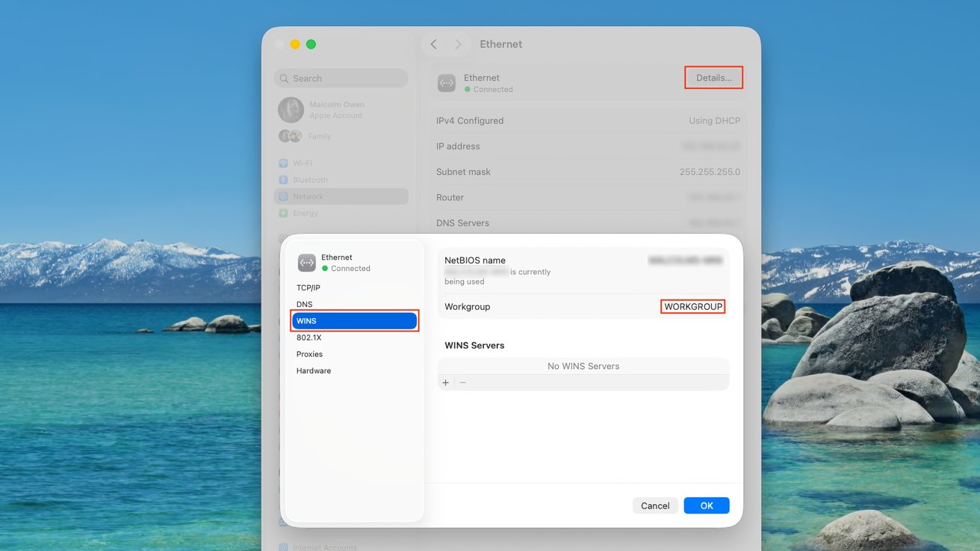This screenshot has height=551, width=980.
Task: Show the Hardware tab
Action: pos(314,371)
